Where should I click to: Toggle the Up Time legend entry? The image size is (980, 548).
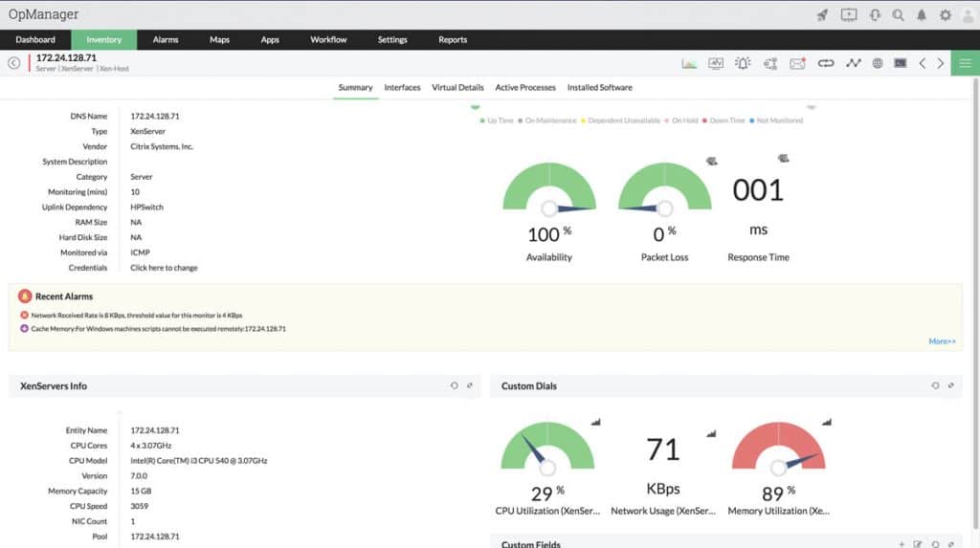[x=497, y=121]
